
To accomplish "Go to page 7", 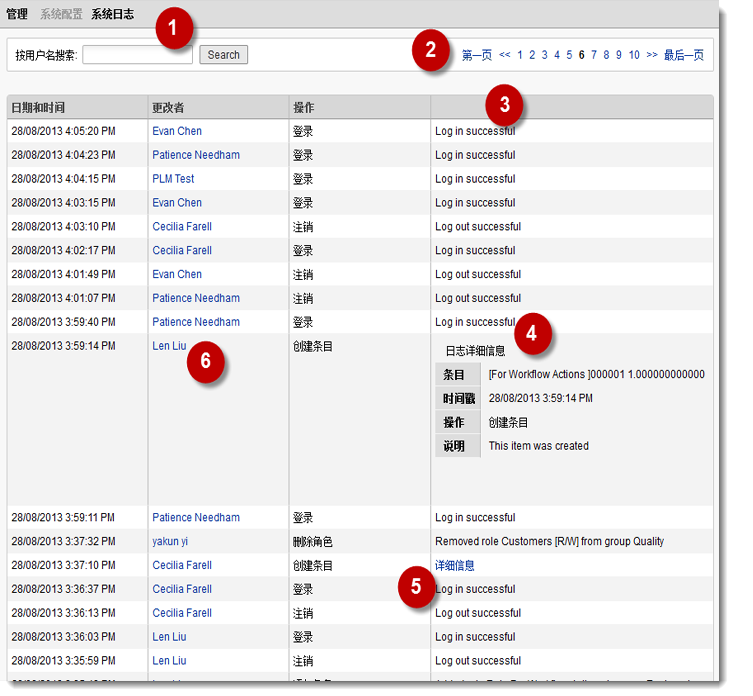I will click(x=594, y=55).
